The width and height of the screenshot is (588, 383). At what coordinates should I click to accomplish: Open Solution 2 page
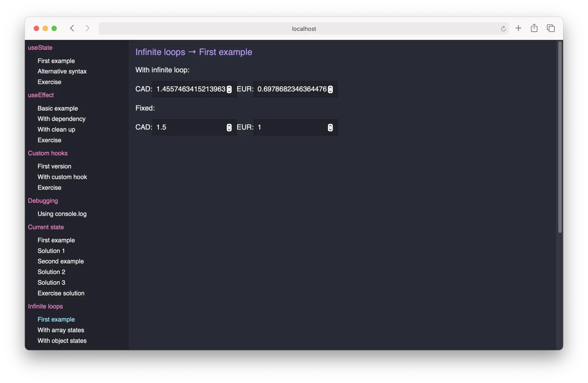click(51, 272)
